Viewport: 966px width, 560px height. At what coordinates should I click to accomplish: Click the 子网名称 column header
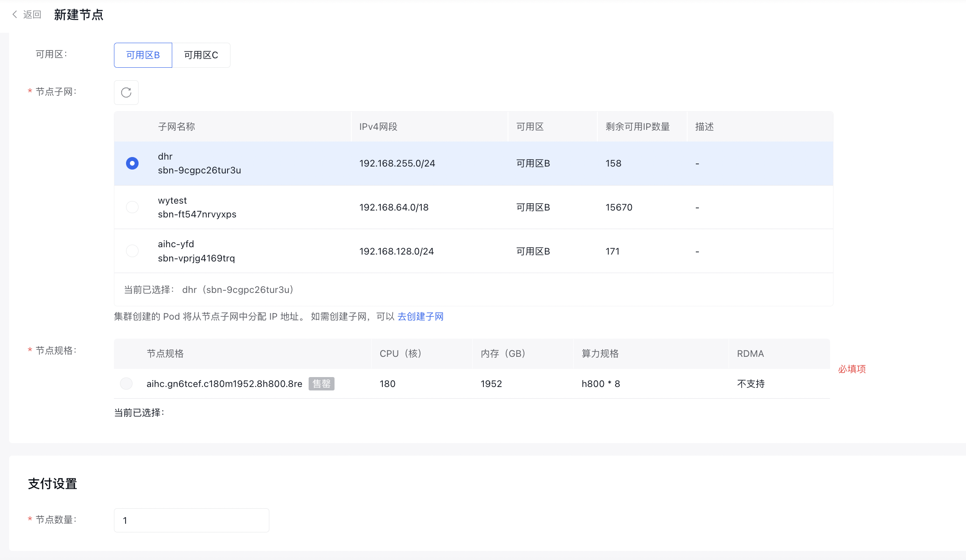pyautogui.click(x=177, y=127)
